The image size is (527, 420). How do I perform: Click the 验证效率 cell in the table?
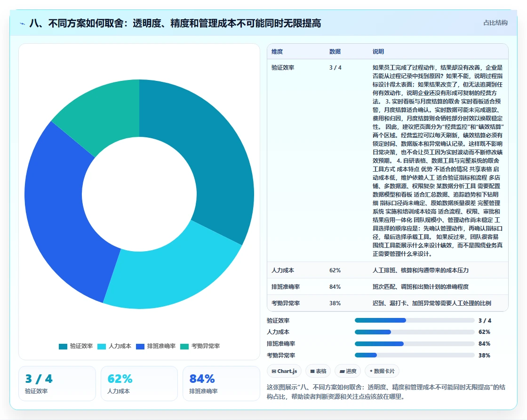[283, 68]
